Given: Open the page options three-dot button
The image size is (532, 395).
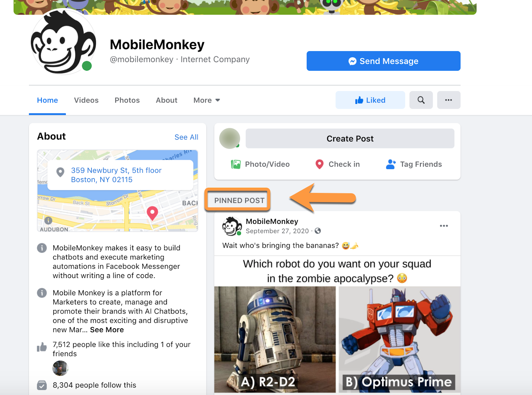Looking at the screenshot, I should pyautogui.click(x=449, y=100).
